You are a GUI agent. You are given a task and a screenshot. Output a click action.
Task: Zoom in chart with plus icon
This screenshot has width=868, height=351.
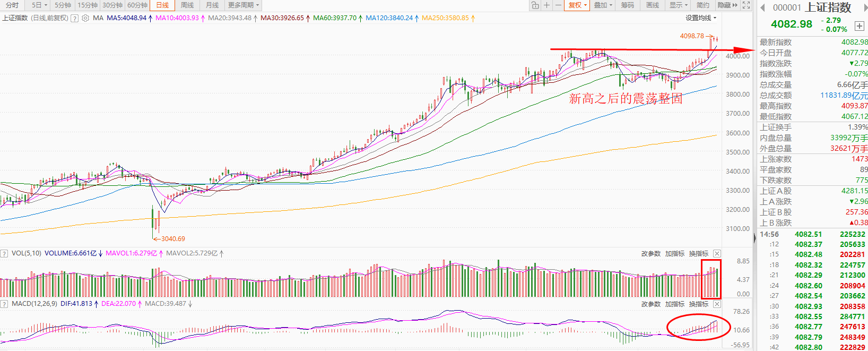[x=546, y=5]
